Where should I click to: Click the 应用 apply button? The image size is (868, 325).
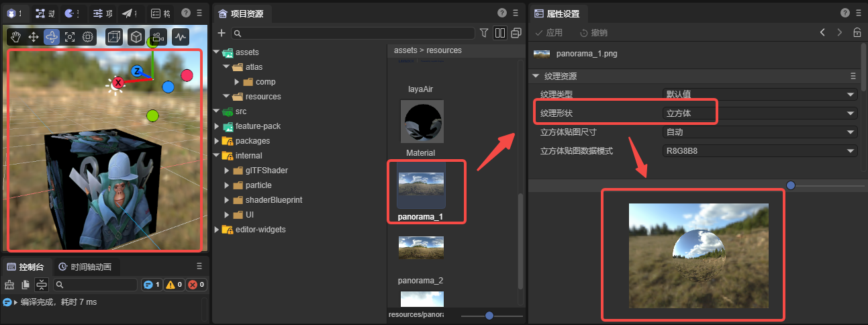coord(548,33)
